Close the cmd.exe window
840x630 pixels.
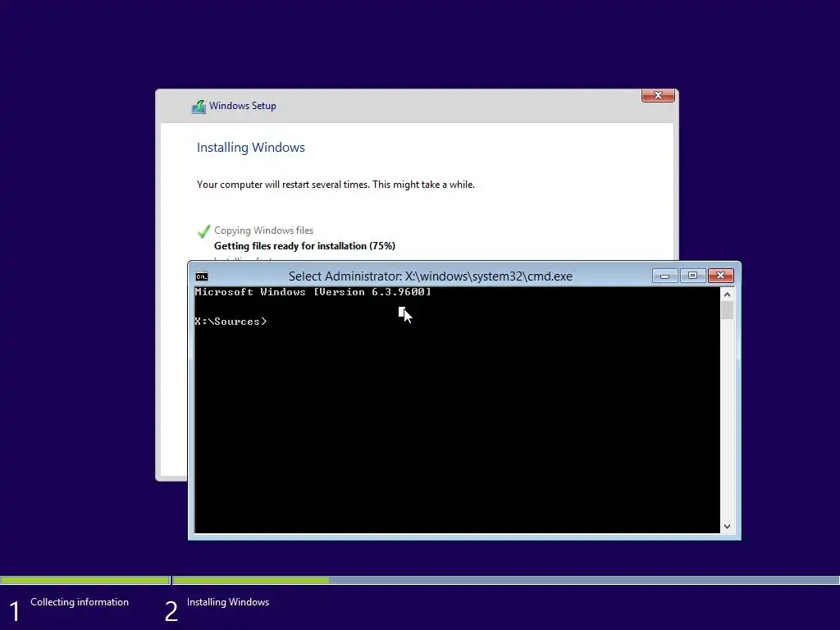(x=720, y=276)
